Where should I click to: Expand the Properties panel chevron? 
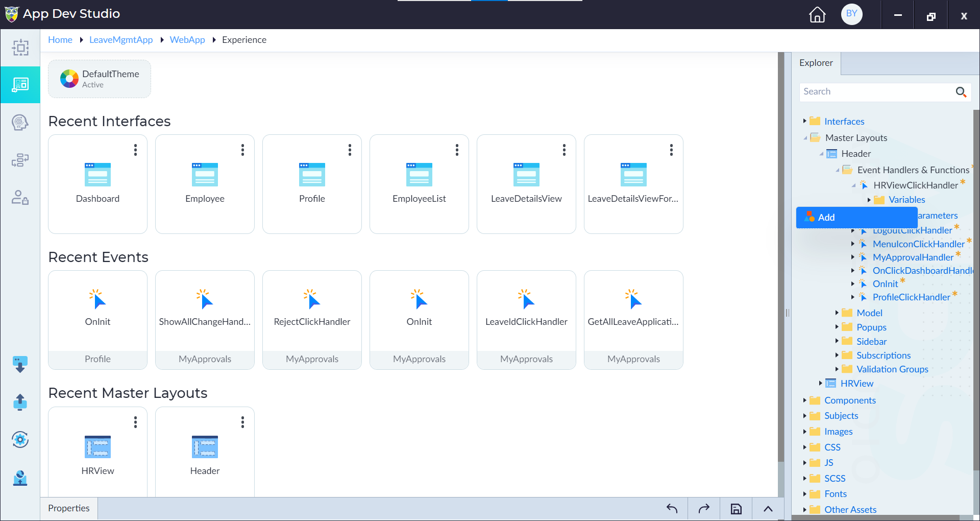[768, 509]
